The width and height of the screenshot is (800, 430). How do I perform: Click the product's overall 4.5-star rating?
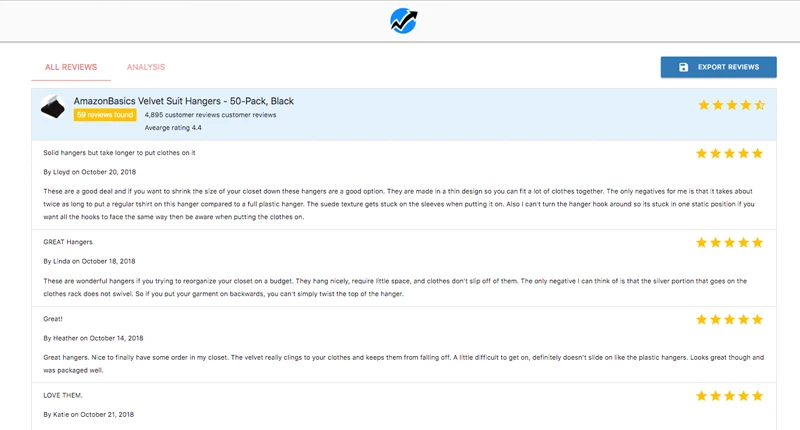click(x=732, y=105)
